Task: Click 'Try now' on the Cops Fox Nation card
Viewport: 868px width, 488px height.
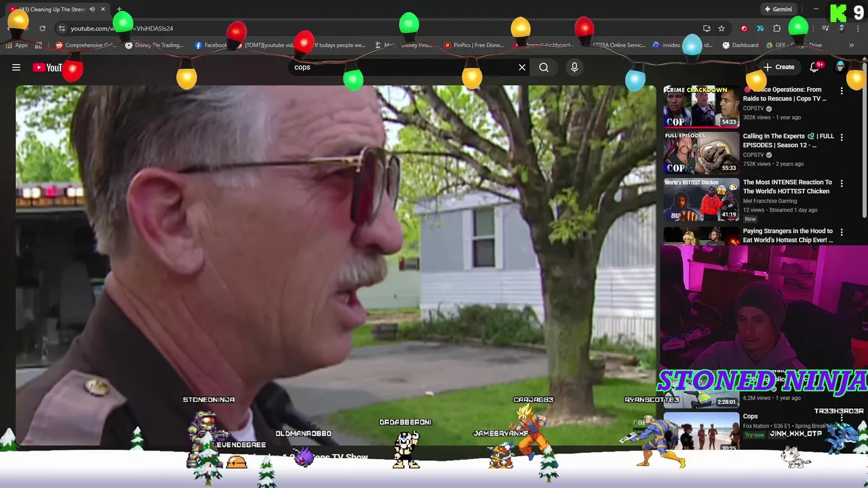Action: (x=754, y=434)
